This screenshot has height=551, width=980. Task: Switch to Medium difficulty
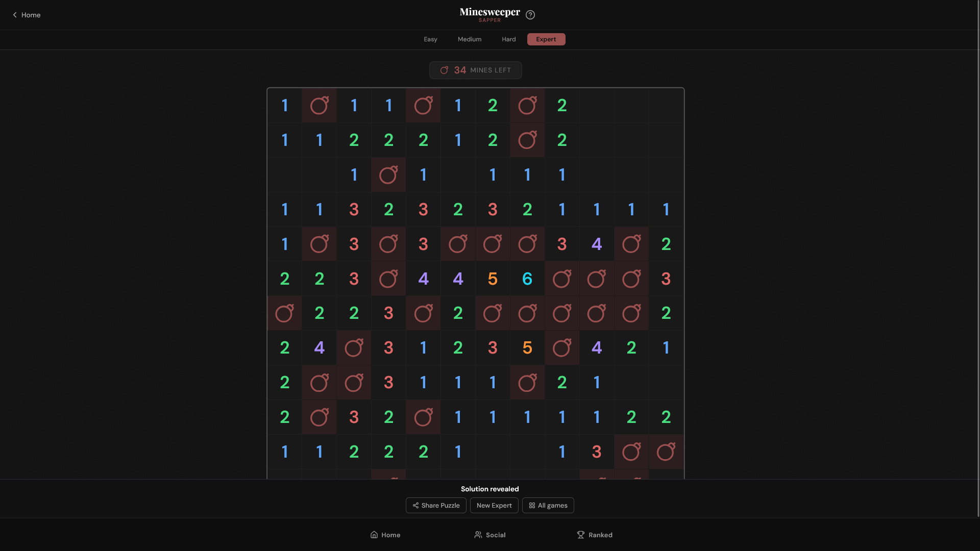pyautogui.click(x=469, y=39)
